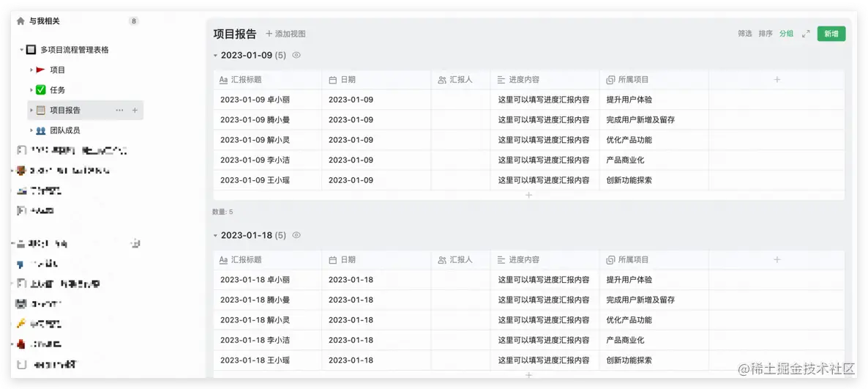Select cell 2023-01-09 腾小曼
868x389 pixels.
click(267, 119)
